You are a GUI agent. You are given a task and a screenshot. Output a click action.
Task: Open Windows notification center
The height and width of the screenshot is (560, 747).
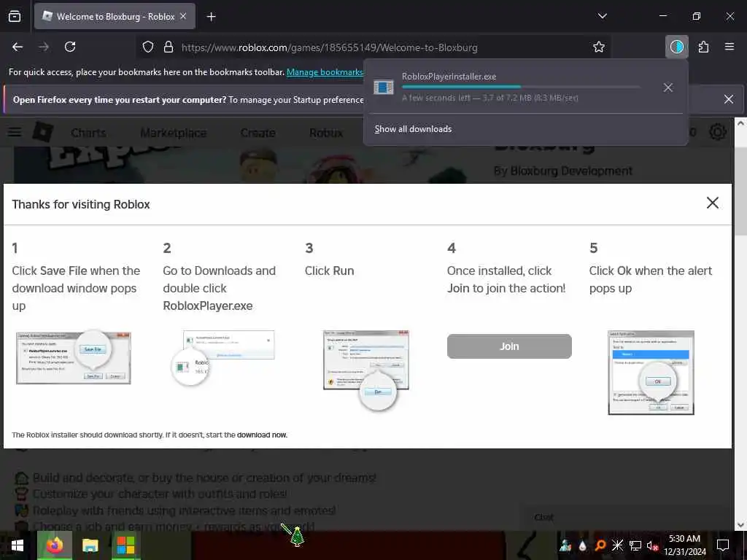[723, 545]
